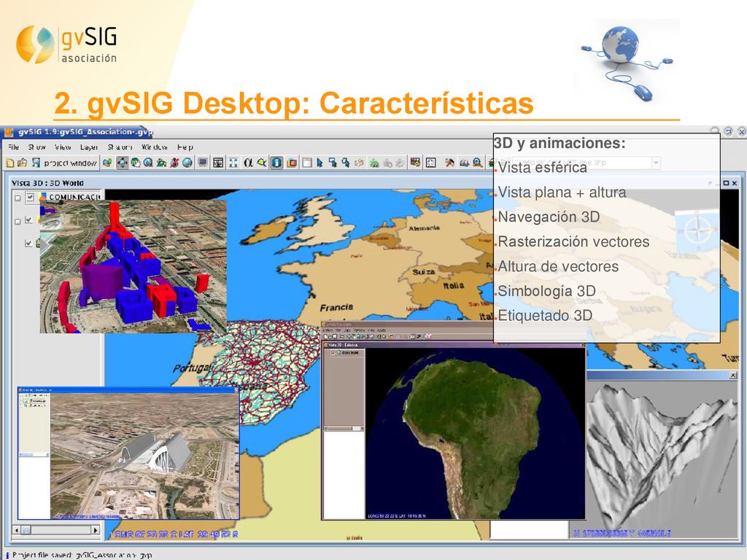Click the red crossed-out tool icon

coord(175,163)
